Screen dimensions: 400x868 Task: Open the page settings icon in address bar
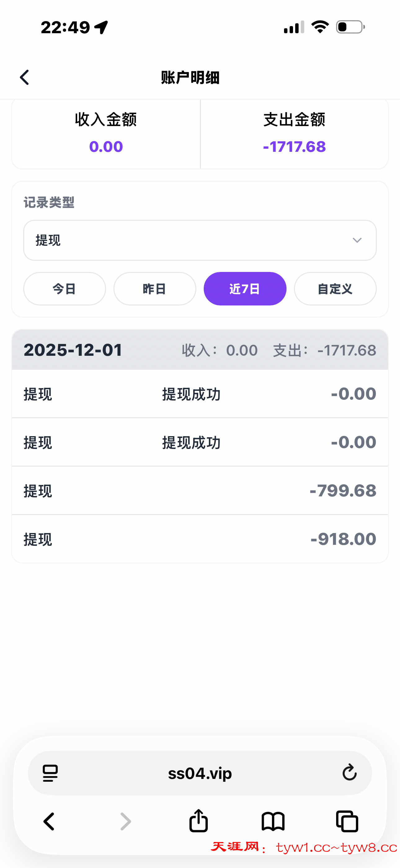(x=50, y=773)
